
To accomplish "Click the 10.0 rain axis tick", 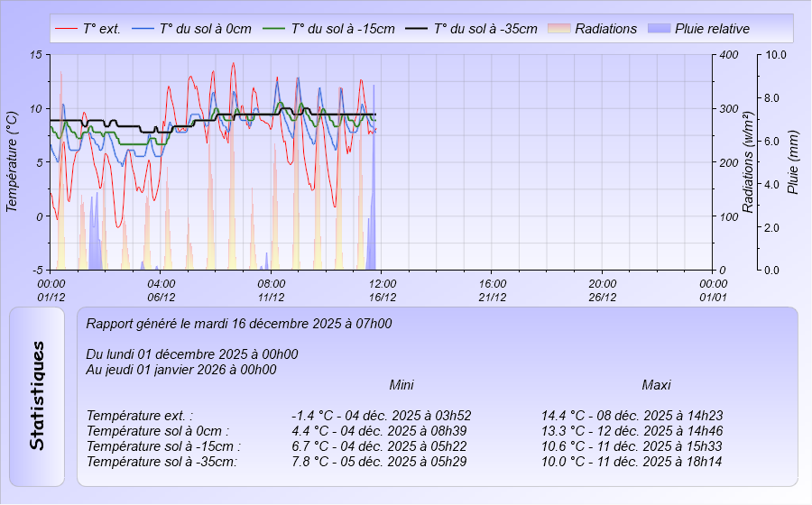I will click(776, 54).
